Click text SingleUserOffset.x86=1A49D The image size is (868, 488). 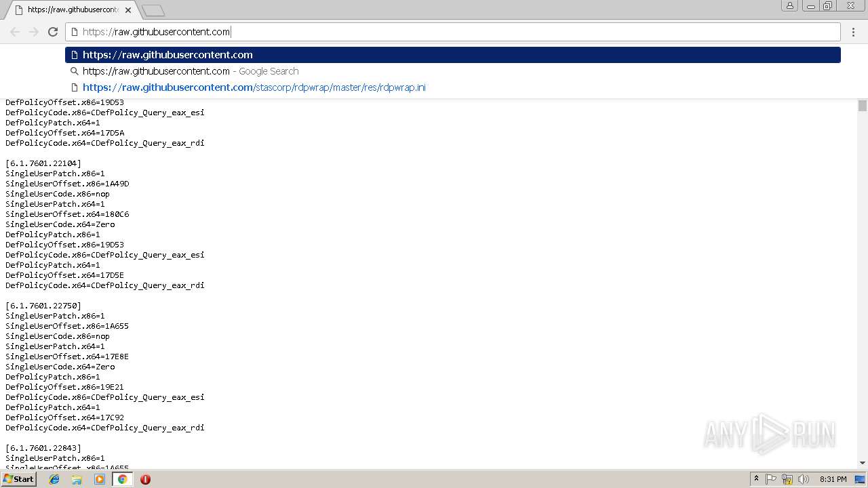[x=67, y=184]
